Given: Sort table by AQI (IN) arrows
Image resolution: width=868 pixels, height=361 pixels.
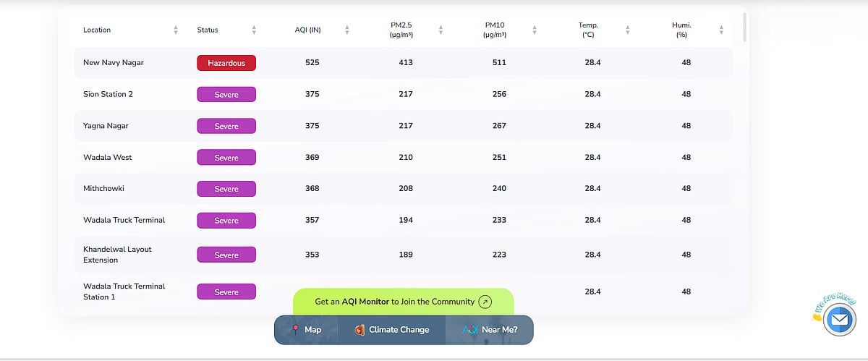Looking at the screenshot, I should click(x=347, y=30).
